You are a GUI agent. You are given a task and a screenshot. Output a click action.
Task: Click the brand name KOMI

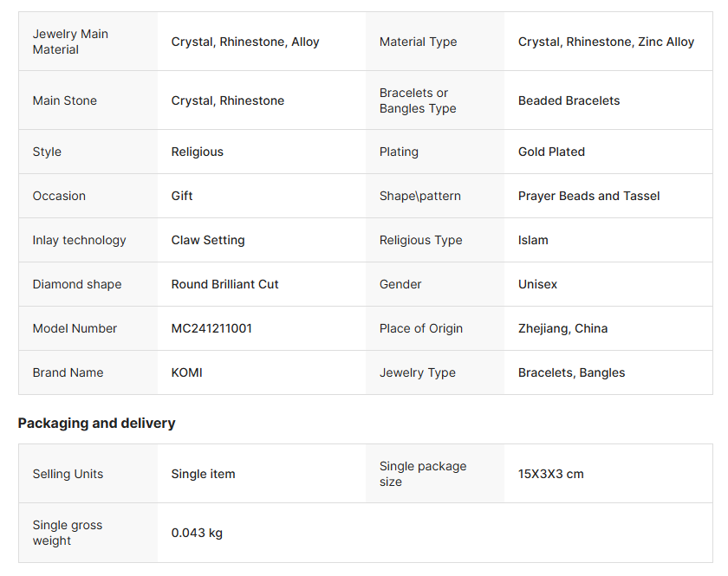[x=186, y=372]
